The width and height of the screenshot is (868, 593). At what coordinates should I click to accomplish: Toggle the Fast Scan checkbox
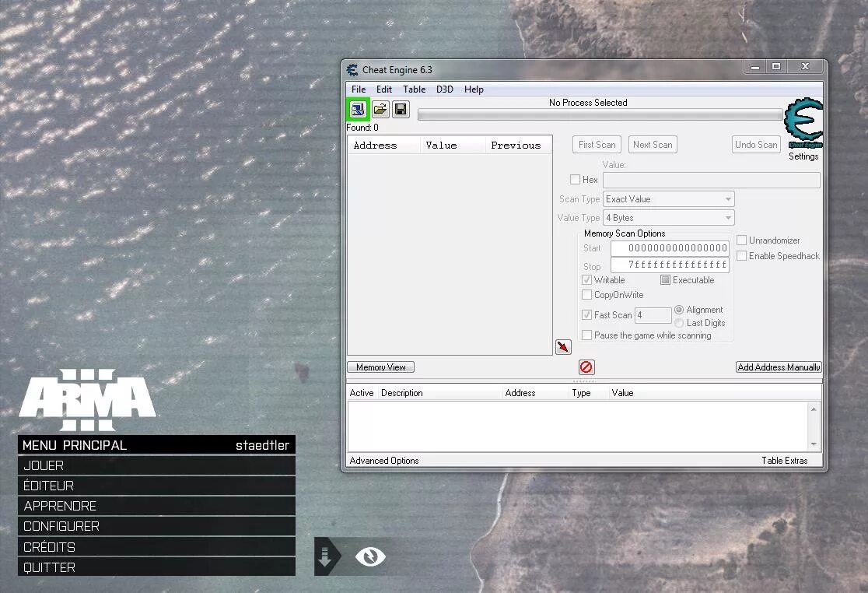[586, 315]
